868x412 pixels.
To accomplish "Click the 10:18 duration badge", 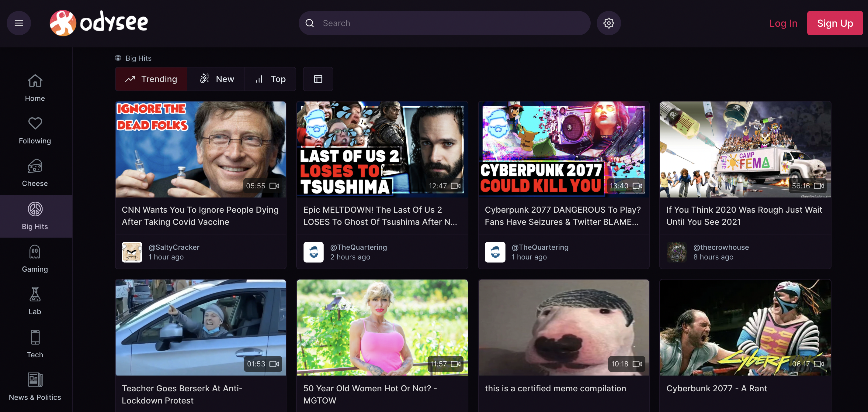I will (627, 364).
